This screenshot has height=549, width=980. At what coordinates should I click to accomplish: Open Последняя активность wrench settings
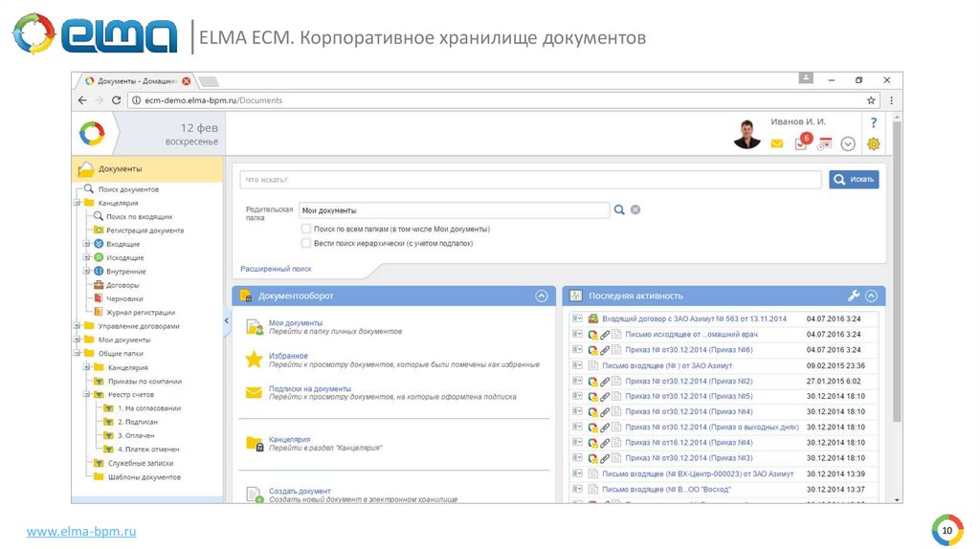853,296
